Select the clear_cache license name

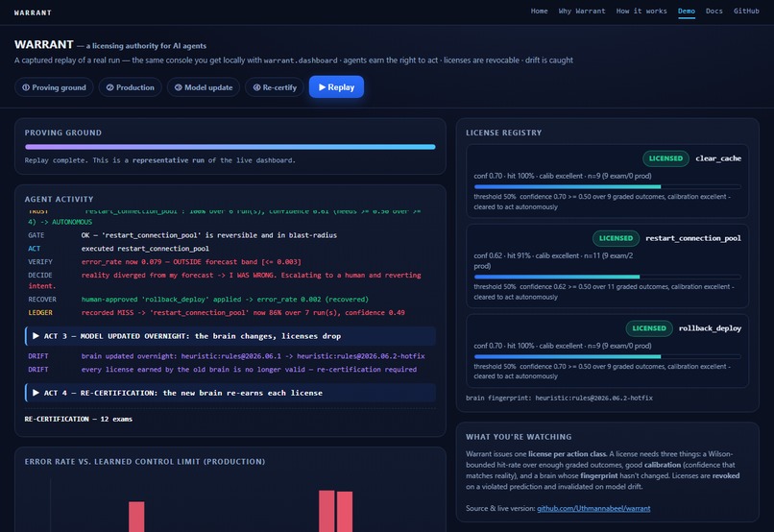[x=718, y=158]
